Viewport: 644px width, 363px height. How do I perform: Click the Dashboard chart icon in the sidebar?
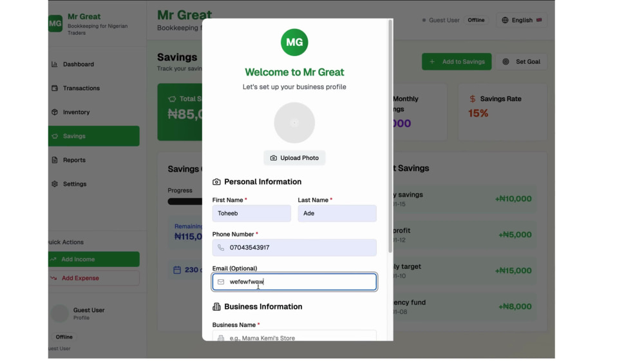pyautogui.click(x=55, y=64)
